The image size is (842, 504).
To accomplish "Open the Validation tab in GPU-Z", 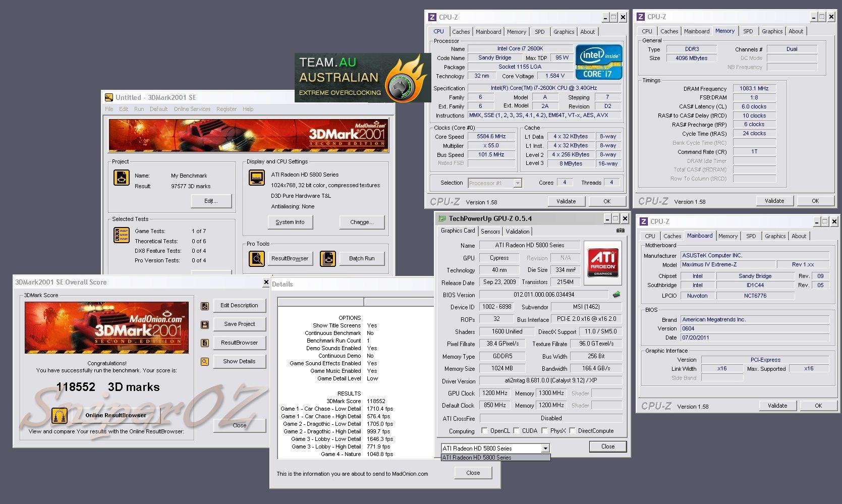I will click(x=518, y=232).
